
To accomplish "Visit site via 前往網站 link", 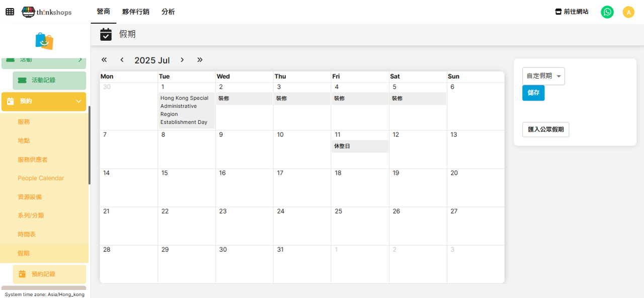I will point(572,12).
